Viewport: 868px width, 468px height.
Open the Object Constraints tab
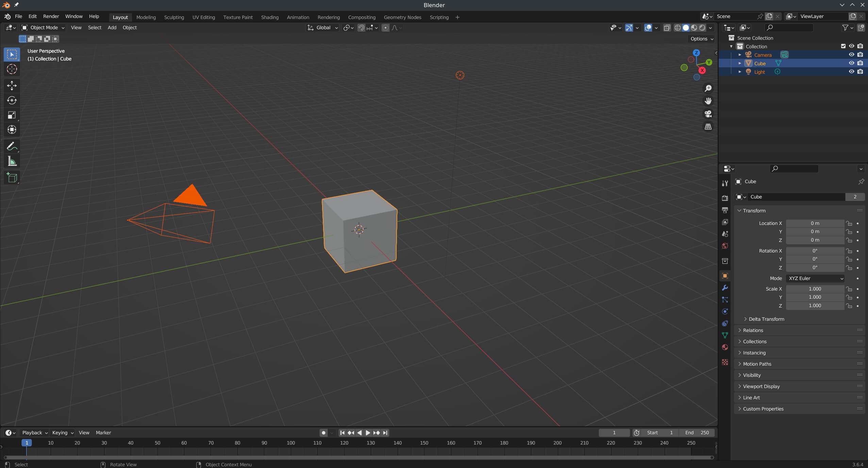coord(725,323)
